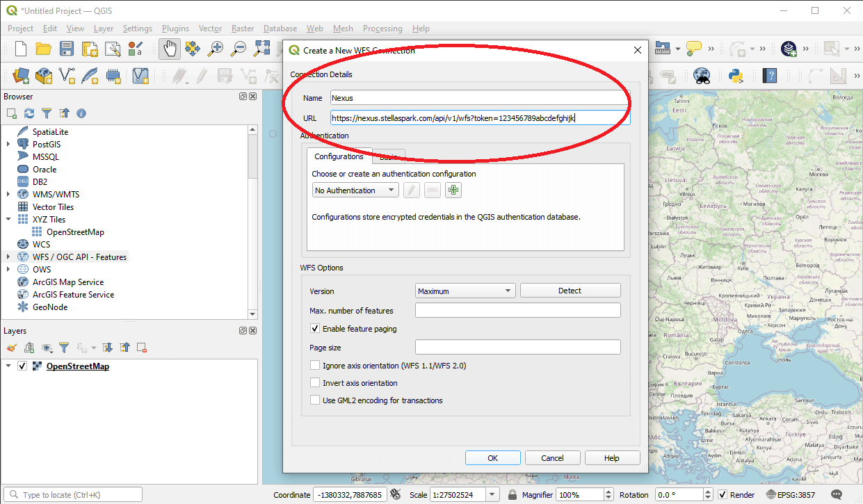Click the New Shapefile Layer icon
Image resolution: width=863 pixels, height=504 pixels.
[x=67, y=75]
